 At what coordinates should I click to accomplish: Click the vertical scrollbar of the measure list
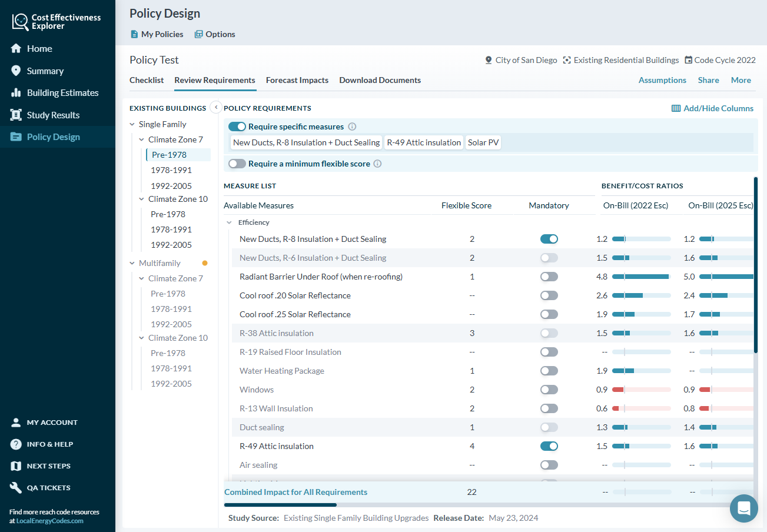pos(756,265)
